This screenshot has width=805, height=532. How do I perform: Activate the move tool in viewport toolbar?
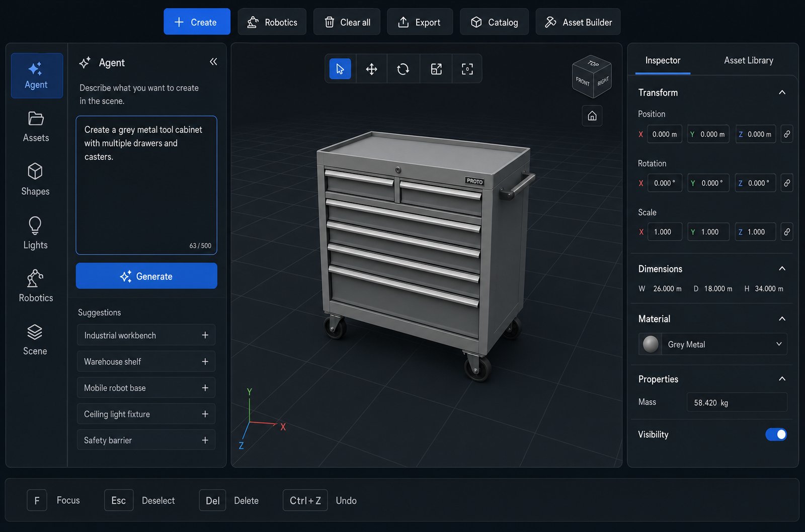(371, 69)
